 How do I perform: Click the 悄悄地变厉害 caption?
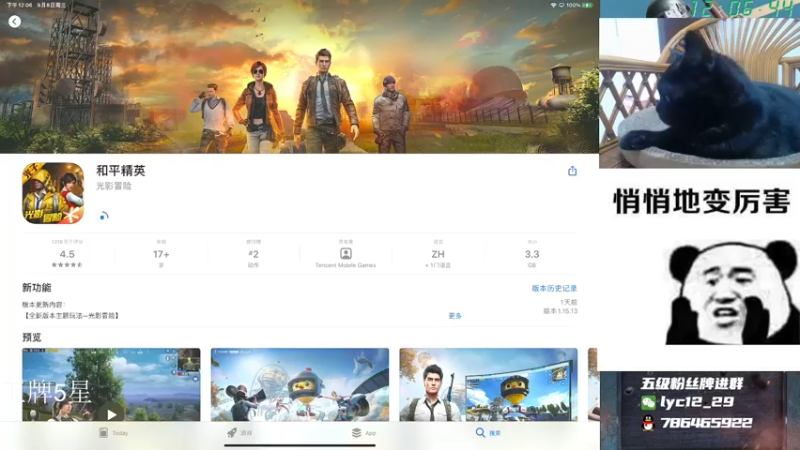702,201
